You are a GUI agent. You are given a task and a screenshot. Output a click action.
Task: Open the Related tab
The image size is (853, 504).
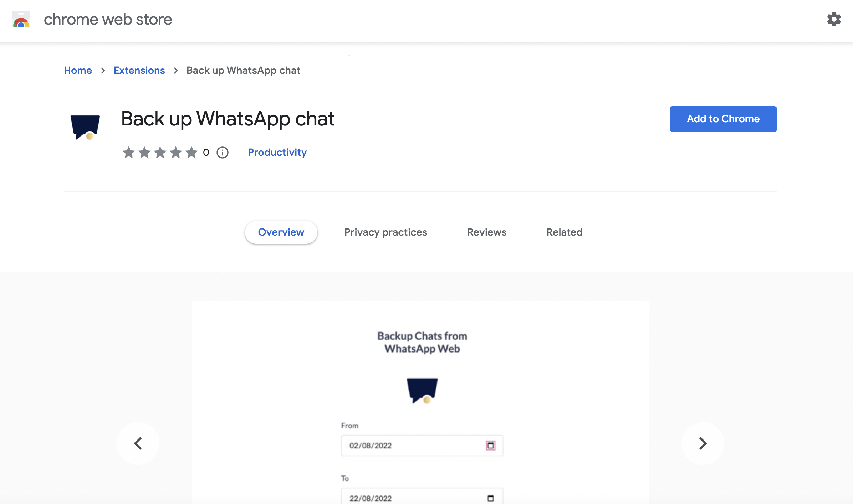(565, 232)
